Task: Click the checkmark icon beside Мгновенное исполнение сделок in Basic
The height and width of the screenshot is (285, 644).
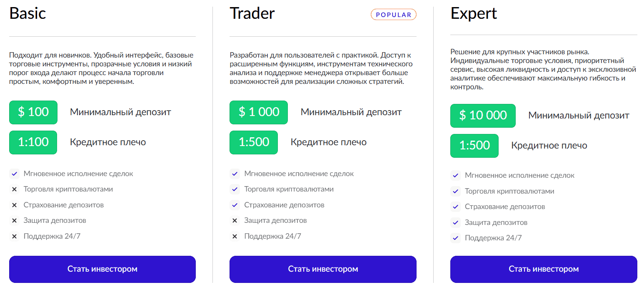Action: point(15,174)
